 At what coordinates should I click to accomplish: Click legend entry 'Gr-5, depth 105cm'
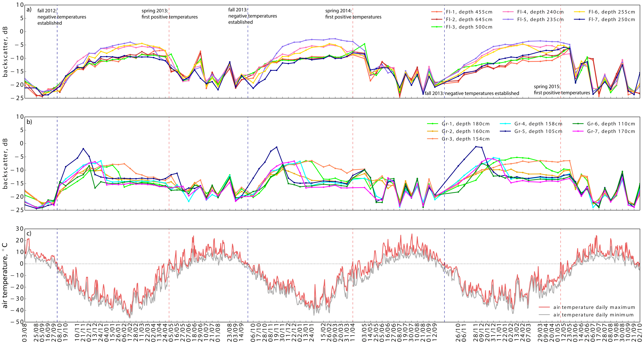click(x=531, y=131)
